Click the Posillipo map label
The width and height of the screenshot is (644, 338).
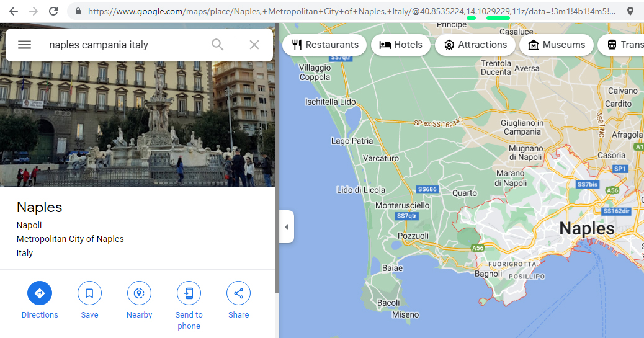pyautogui.click(x=527, y=277)
